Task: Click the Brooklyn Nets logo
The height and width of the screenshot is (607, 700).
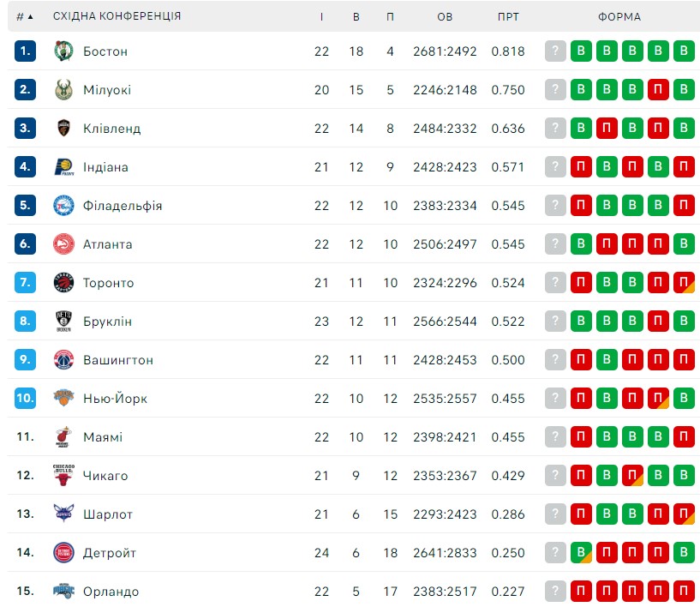Action: coord(63,322)
